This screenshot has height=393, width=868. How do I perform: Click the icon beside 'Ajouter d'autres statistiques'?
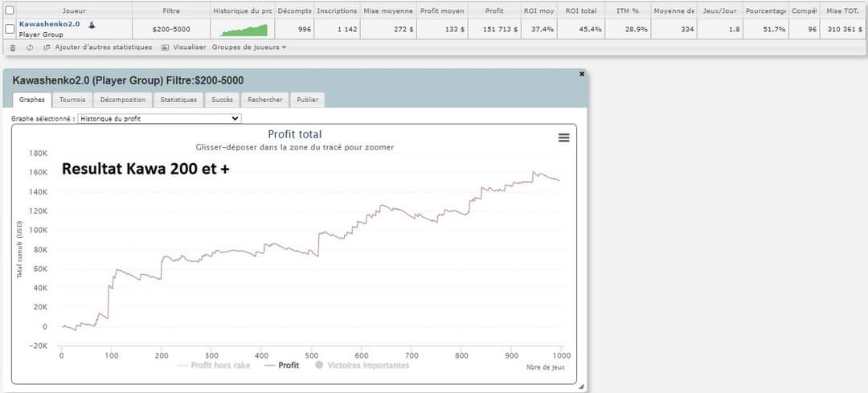coord(47,47)
